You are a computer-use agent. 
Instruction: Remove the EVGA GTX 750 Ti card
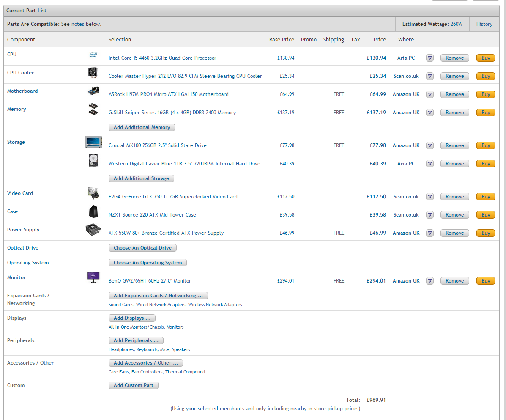(455, 197)
